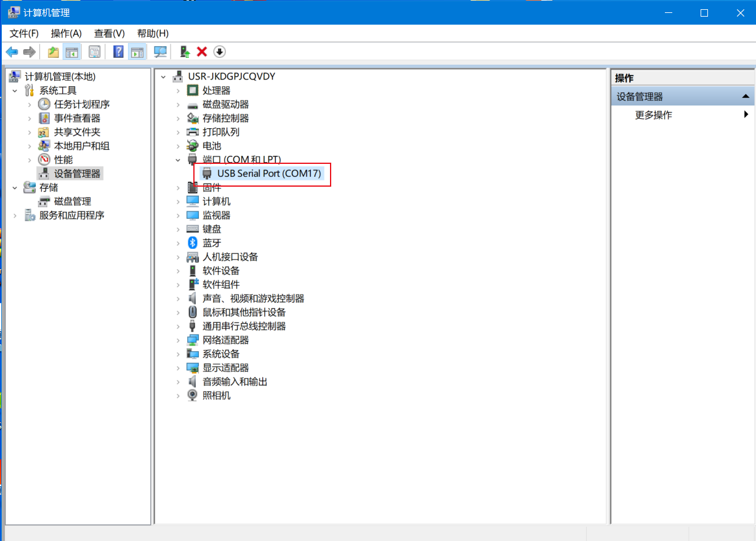Expand the 网络适配器 category
Viewport: 756px width, 541px height.
(179, 340)
